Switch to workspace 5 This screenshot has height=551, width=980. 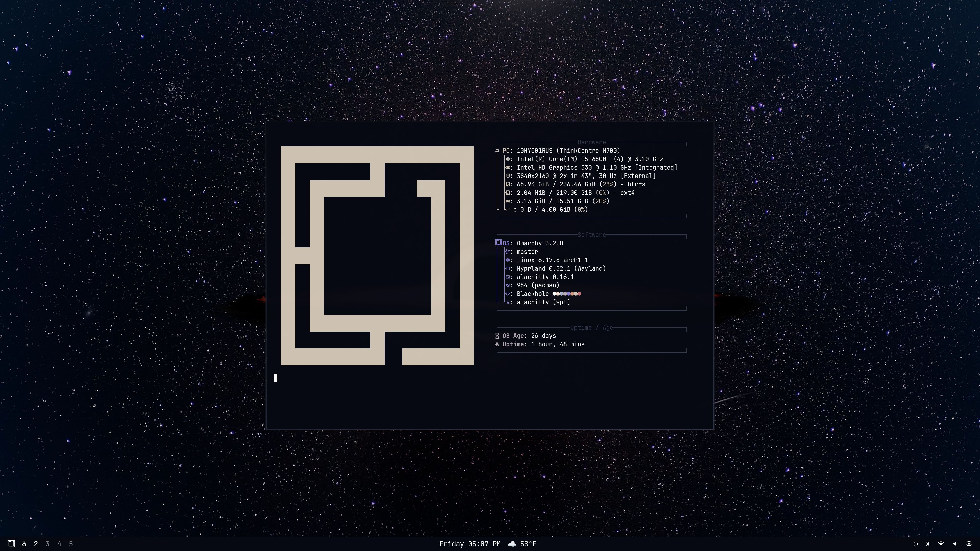pyautogui.click(x=71, y=544)
